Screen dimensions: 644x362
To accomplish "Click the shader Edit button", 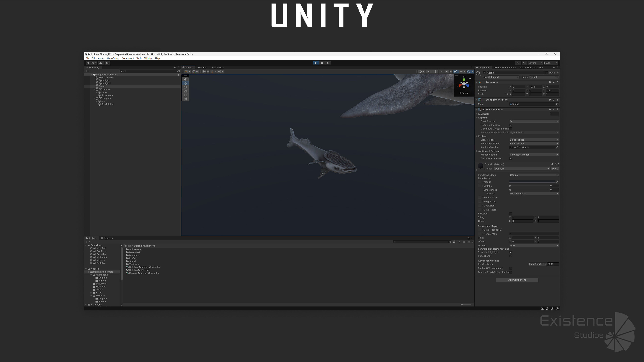I will [x=555, y=169].
